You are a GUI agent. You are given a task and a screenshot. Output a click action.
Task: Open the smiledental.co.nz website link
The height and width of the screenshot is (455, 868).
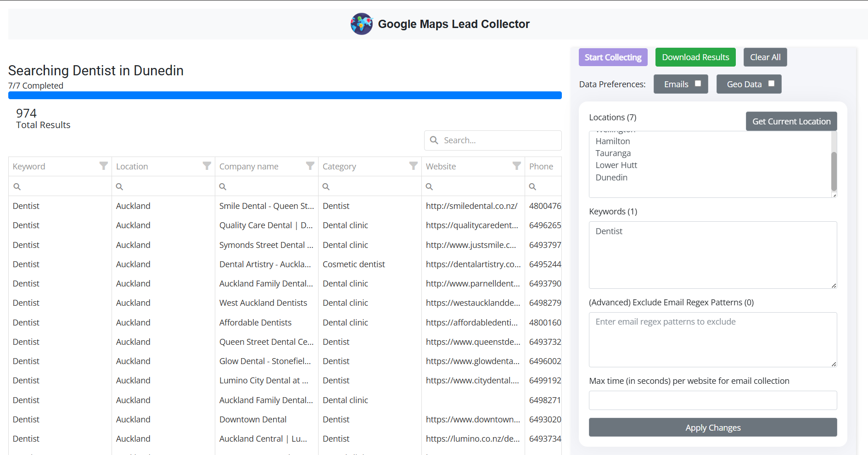[x=471, y=206]
